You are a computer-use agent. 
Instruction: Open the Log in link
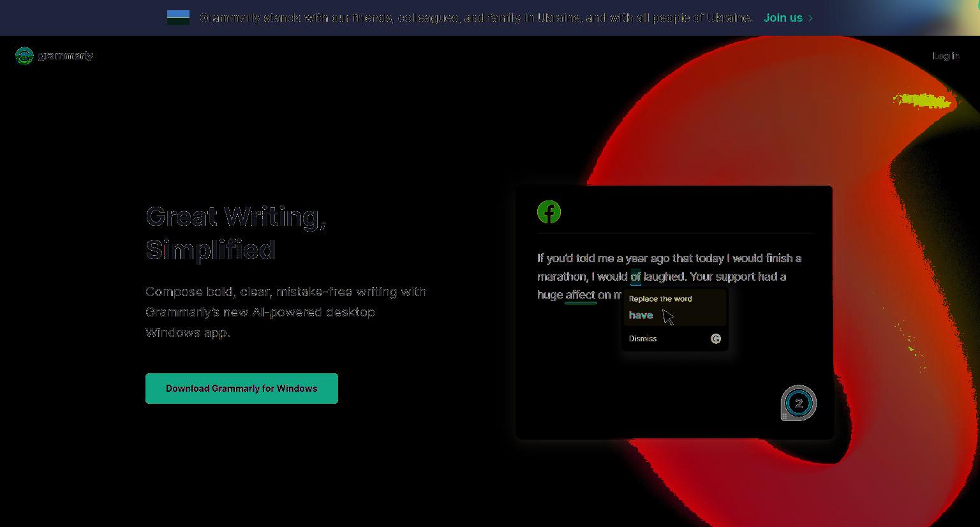click(x=946, y=56)
